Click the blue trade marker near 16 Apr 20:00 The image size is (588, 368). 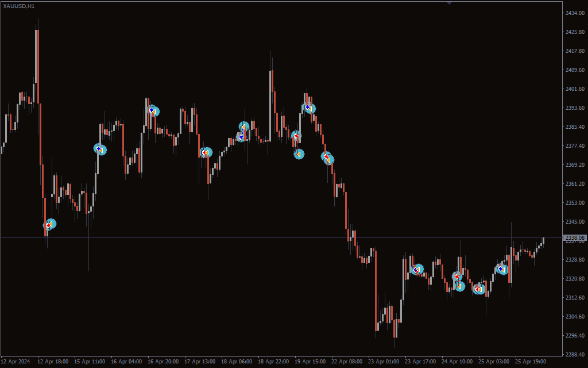153,110
